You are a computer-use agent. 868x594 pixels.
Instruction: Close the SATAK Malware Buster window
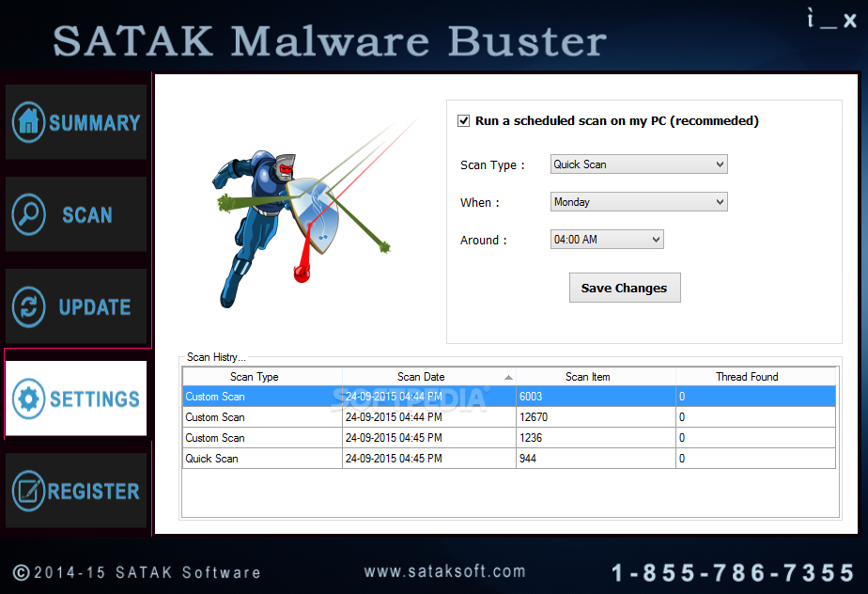tap(850, 21)
